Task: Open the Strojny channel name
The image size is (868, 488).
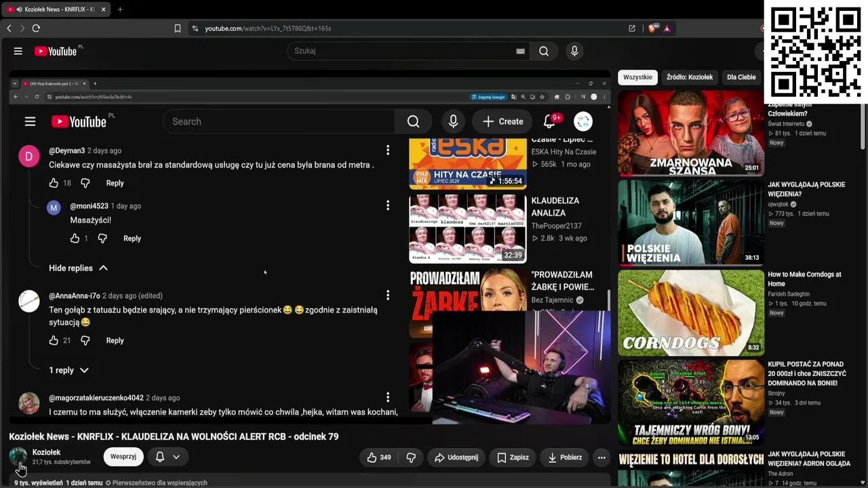Action: tap(776, 393)
